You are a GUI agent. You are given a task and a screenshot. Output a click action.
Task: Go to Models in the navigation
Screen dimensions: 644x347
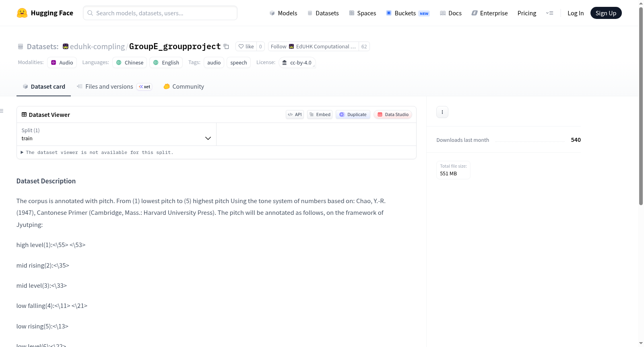click(283, 13)
